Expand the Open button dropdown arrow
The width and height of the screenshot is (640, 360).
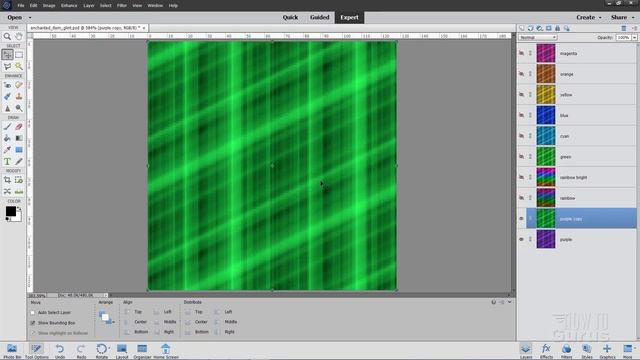pyautogui.click(x=30, y=18)
